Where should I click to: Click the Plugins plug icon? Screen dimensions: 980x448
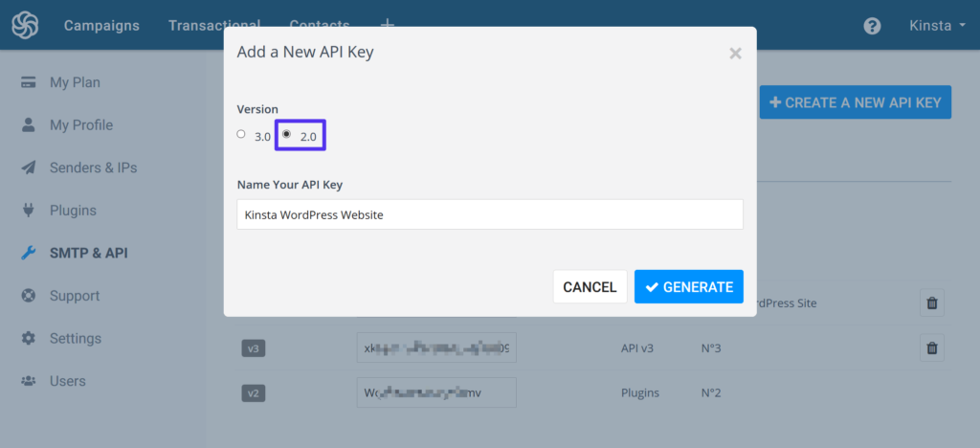[x=29, y=211]
